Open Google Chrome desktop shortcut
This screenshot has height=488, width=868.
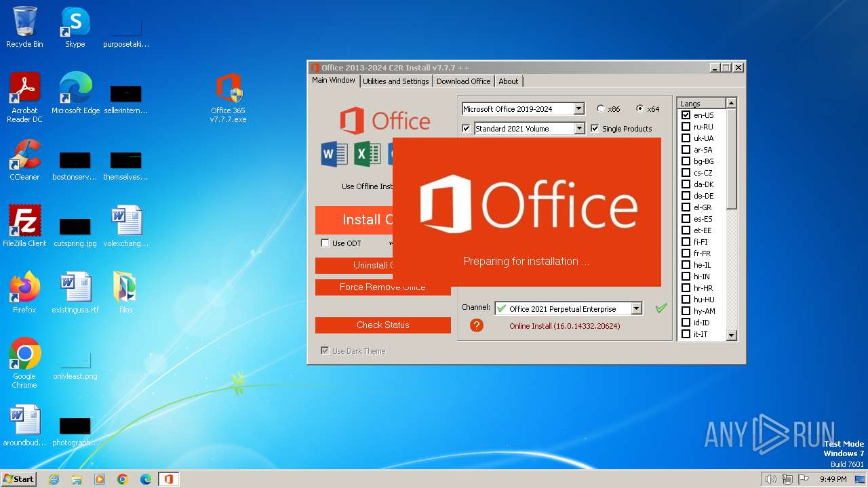point(25,363)
